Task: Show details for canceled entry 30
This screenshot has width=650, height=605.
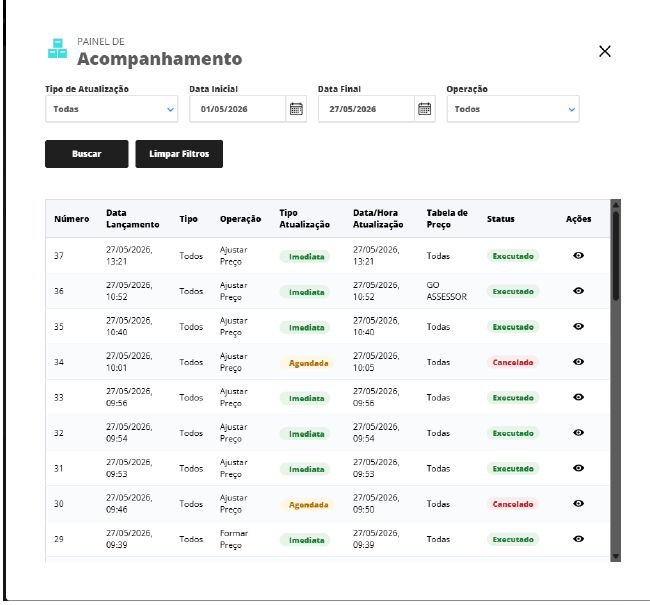Action: click(x=578, y=503)
